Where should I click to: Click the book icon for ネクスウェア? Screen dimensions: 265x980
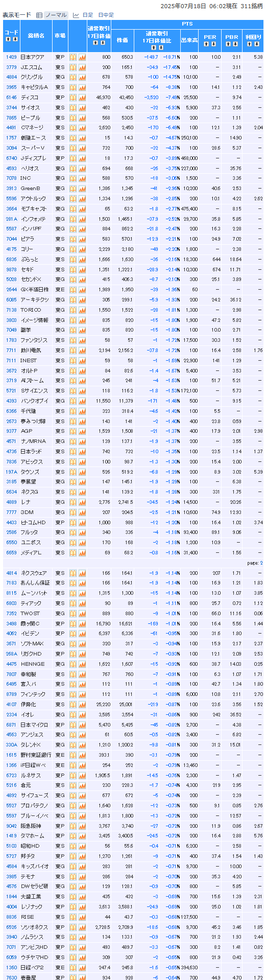(x=73, y=573)
